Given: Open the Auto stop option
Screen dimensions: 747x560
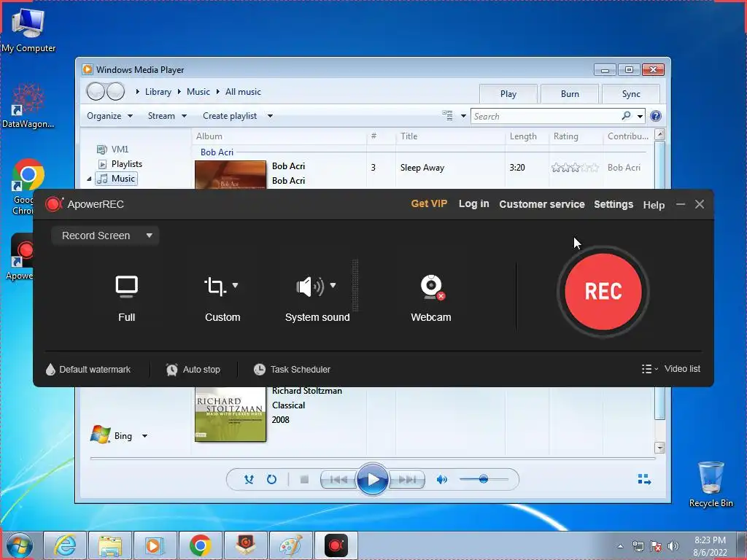Looking at the screenshot, I should tap(193, 370).
